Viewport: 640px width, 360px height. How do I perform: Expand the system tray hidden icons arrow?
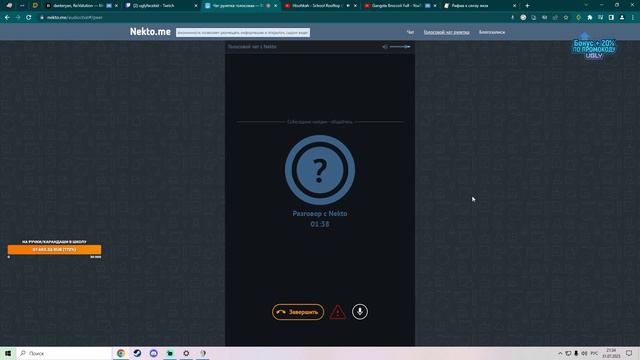coord(560,353)
